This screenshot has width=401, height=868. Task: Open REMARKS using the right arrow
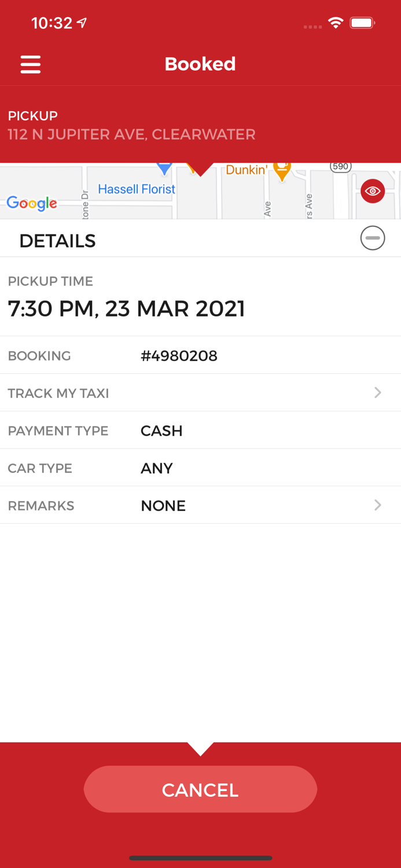[x=378, y=505]
